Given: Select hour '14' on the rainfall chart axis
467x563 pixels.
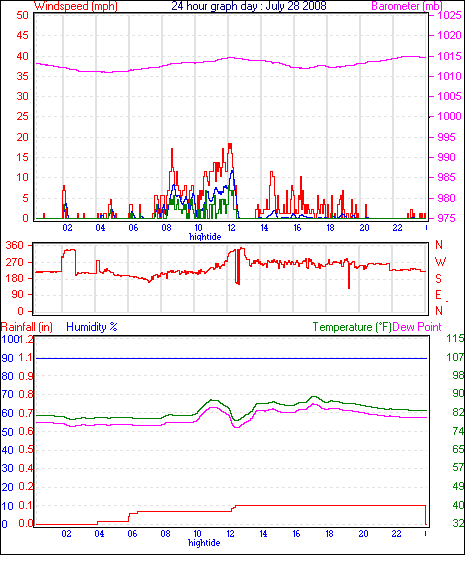Looking at the screenshot, I should 263,534.
